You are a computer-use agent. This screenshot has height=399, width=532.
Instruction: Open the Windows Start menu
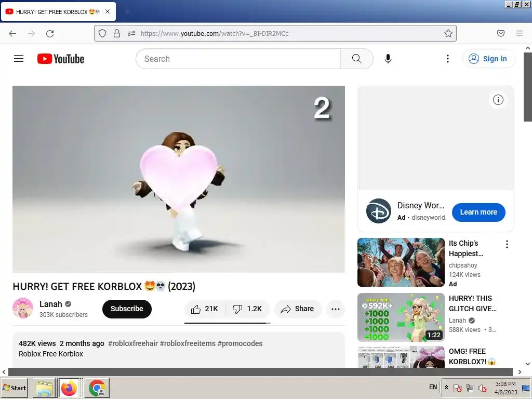14,388
